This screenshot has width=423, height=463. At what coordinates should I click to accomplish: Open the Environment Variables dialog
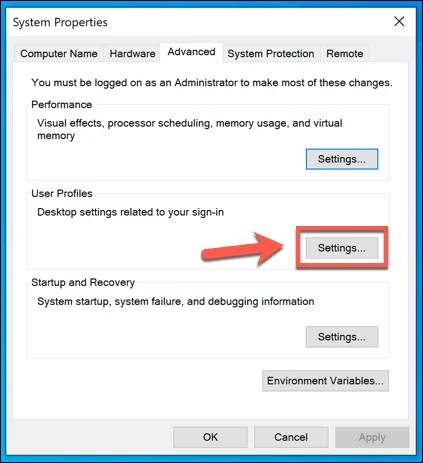325,381
